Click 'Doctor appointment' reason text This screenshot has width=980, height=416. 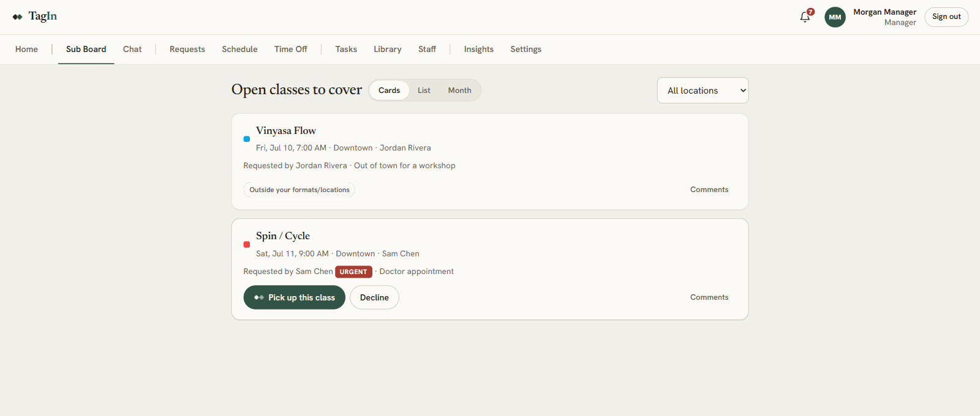pyautogui.click(x=417, y=272)
